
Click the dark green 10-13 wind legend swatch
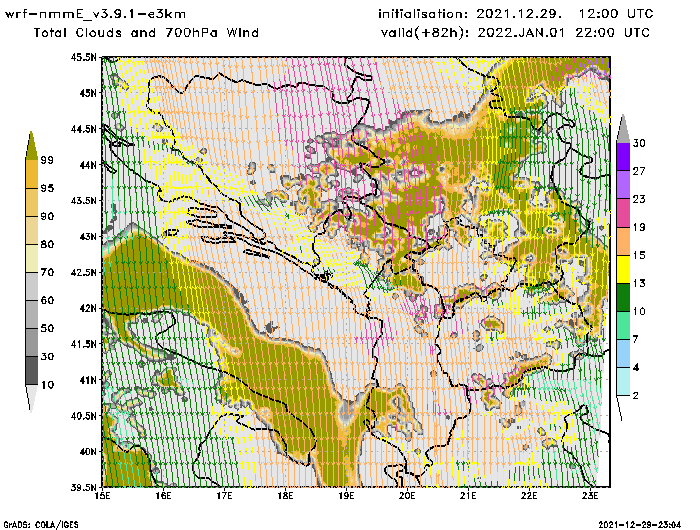point(623,297)
